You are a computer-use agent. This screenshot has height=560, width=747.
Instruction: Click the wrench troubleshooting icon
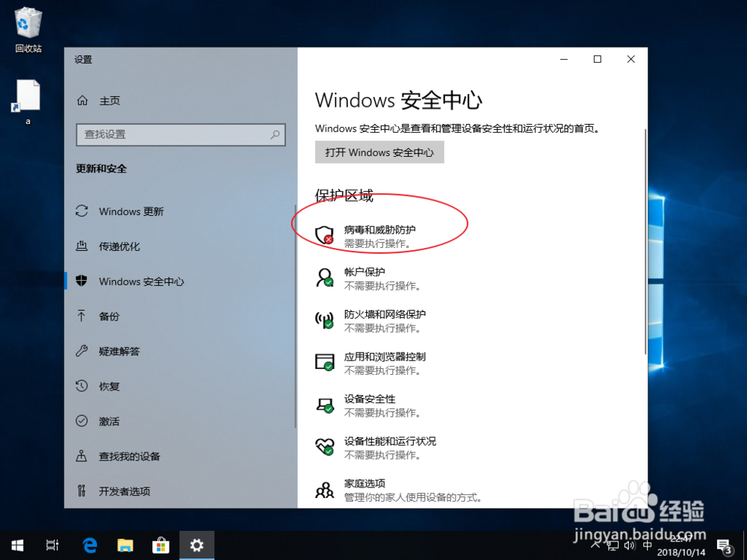(x=81, y=351)
